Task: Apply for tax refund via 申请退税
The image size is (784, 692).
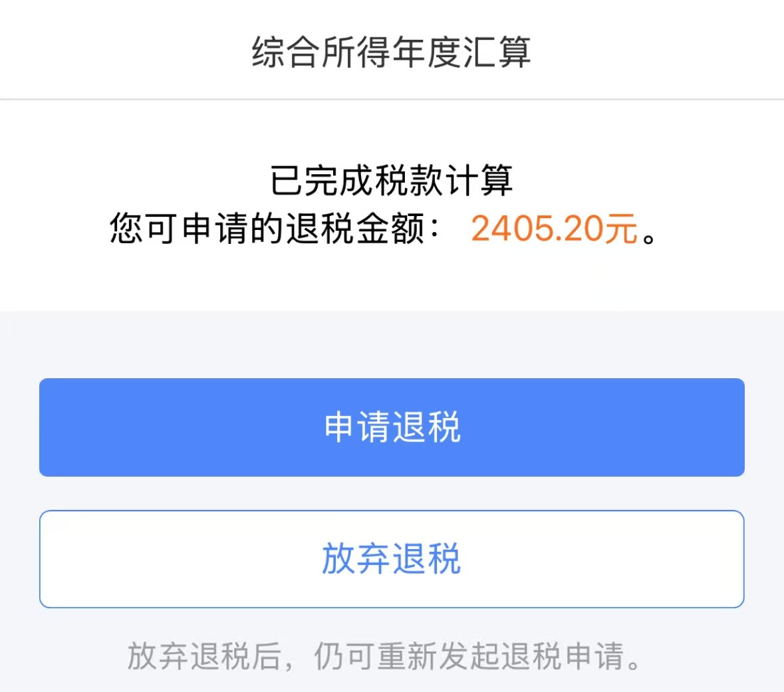Action: pyautogui.click(x=392, y=427)
